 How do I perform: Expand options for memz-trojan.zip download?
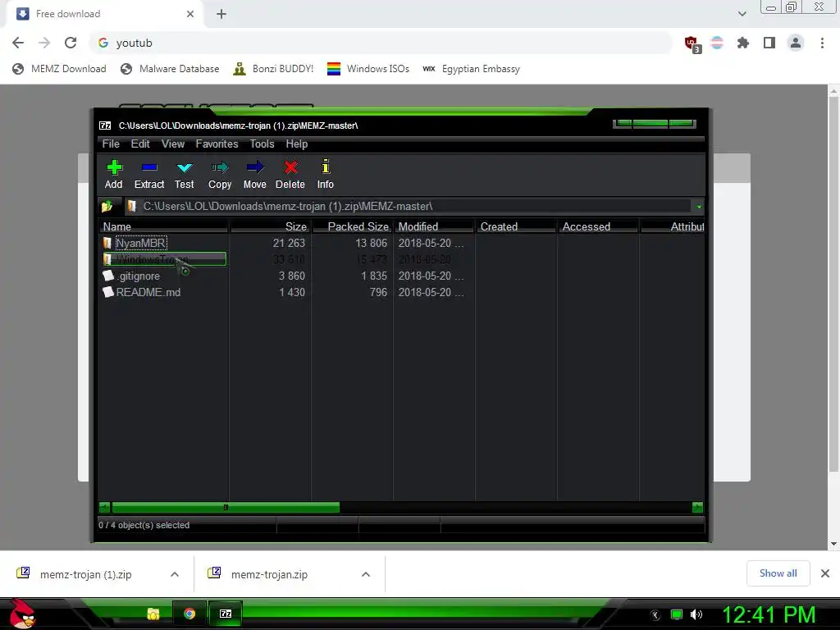(x=366, y=574)
